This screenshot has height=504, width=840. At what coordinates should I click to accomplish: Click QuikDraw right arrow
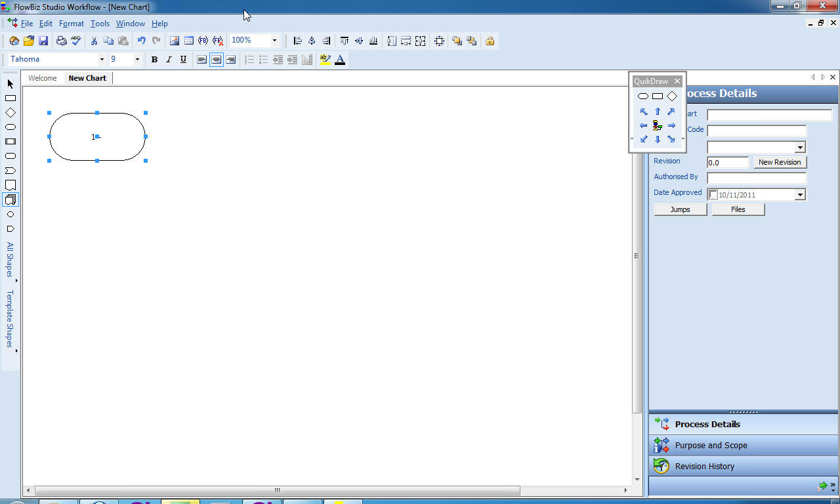pyautogui.click(x=671, y=125)
